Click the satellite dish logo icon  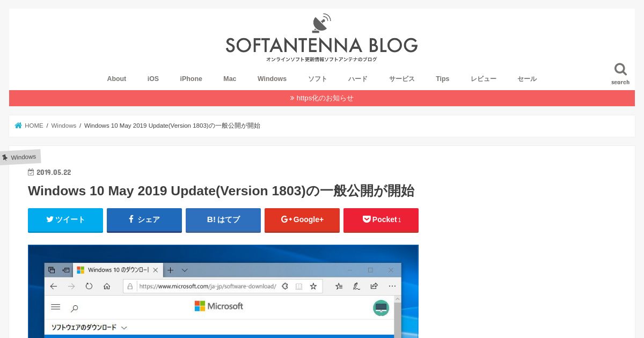coord(321,24)
